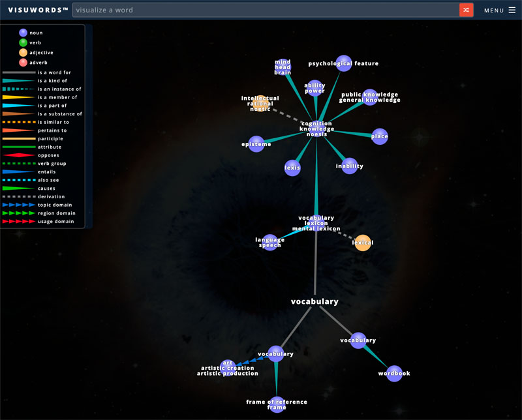Focus the 'visualize a word' search field
The height and width of the screenshot is (420, 522).
pyautogui.click(x=266, y=10)
